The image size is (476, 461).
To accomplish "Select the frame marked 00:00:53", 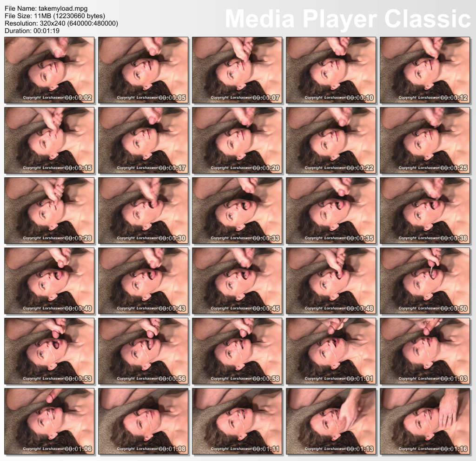I will [49, 351].
